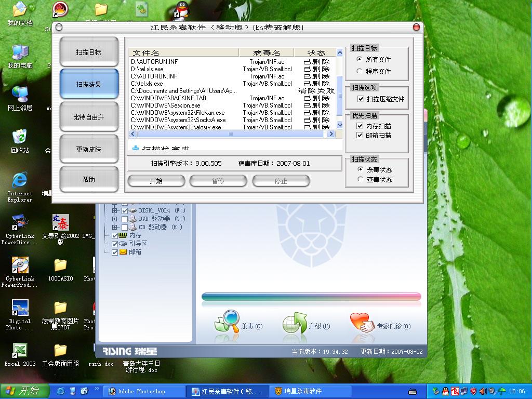The height and width of the screenshot is (399, 532).
Task: Open the 更换皮肤 skin tab
Action: 89,149
